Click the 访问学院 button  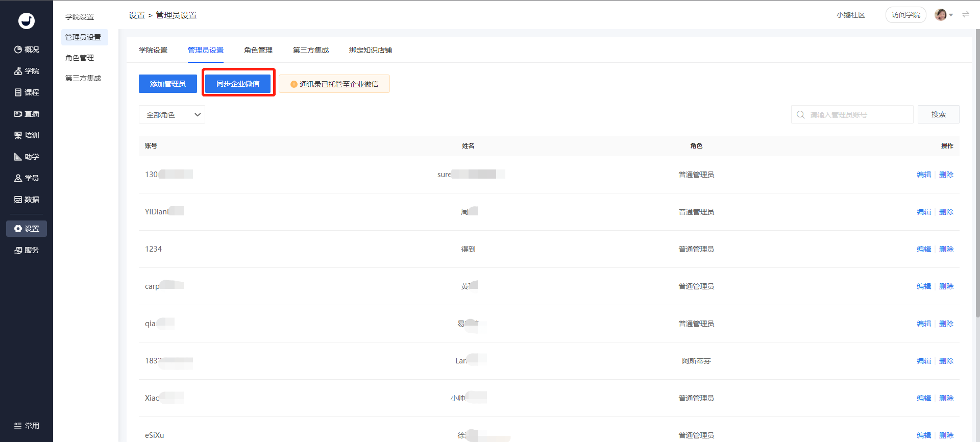click(906, 15)
